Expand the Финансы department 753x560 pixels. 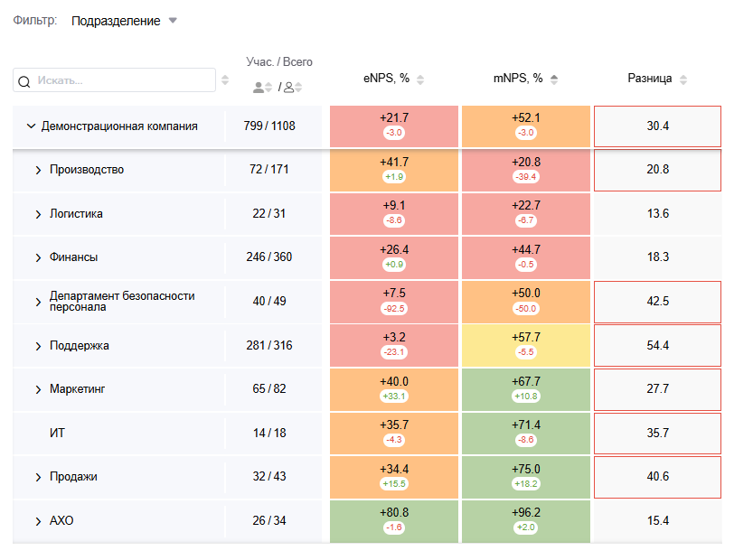pos(38,257)
